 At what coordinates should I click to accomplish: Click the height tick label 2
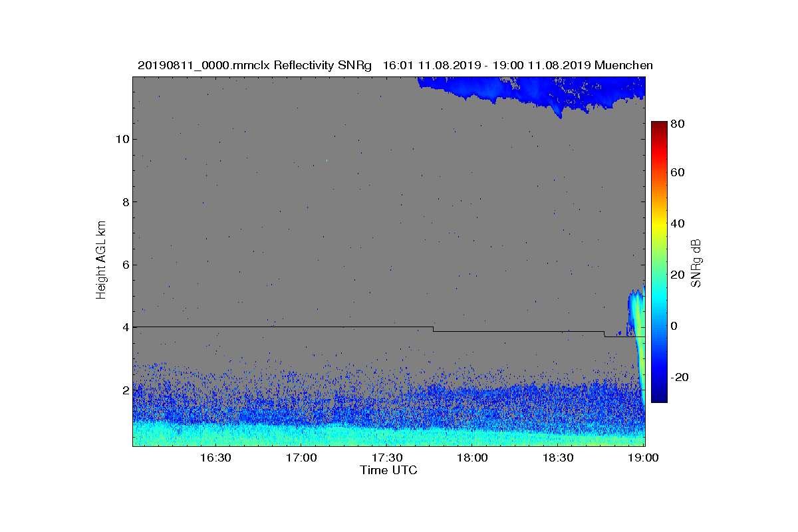[x=124, y=390]
